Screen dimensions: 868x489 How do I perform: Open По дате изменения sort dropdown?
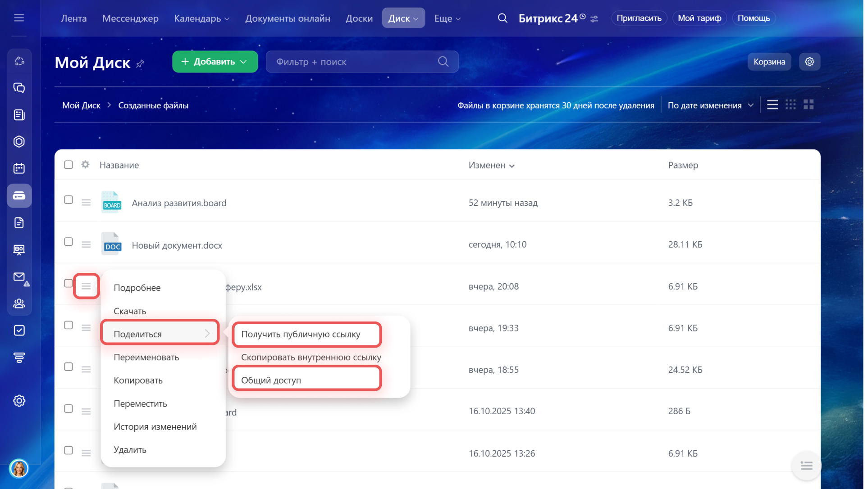[x=710, y=105]
